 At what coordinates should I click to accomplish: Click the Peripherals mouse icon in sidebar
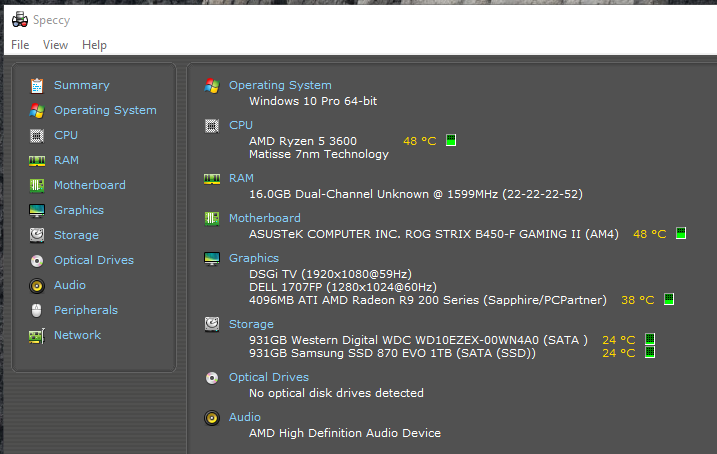click(37, 310)
